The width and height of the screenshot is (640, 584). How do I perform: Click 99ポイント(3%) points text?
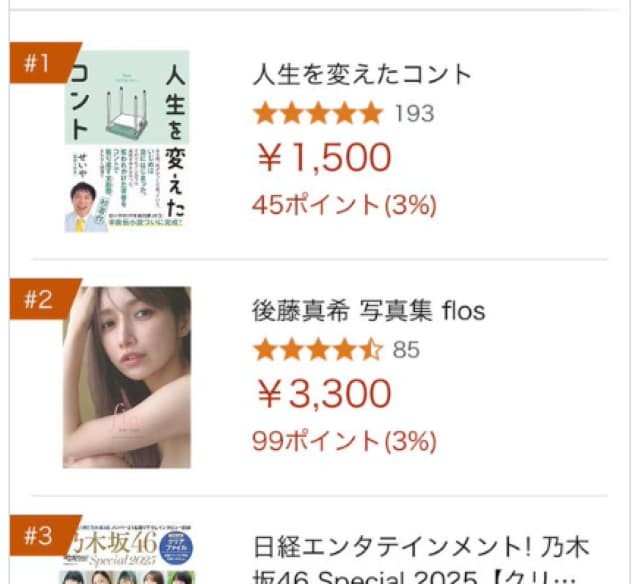point(344,441)
